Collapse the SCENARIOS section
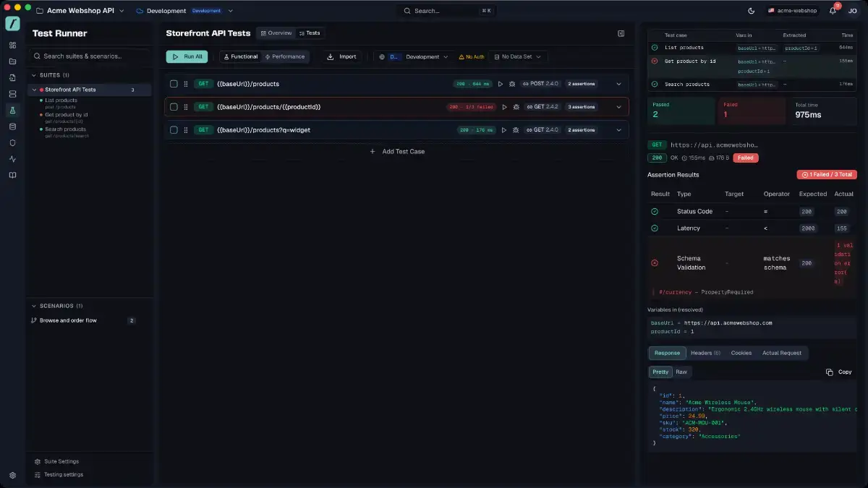The image size is (868, 488). 34,306
